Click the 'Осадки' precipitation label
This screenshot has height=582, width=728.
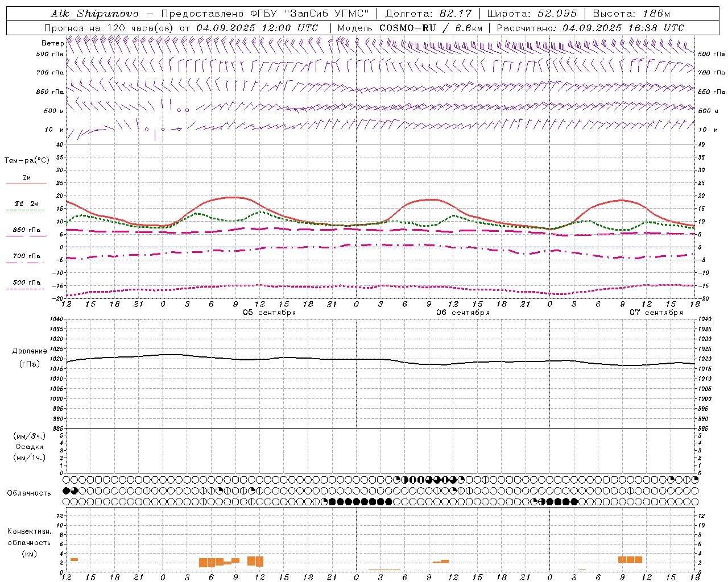(30, 447)
